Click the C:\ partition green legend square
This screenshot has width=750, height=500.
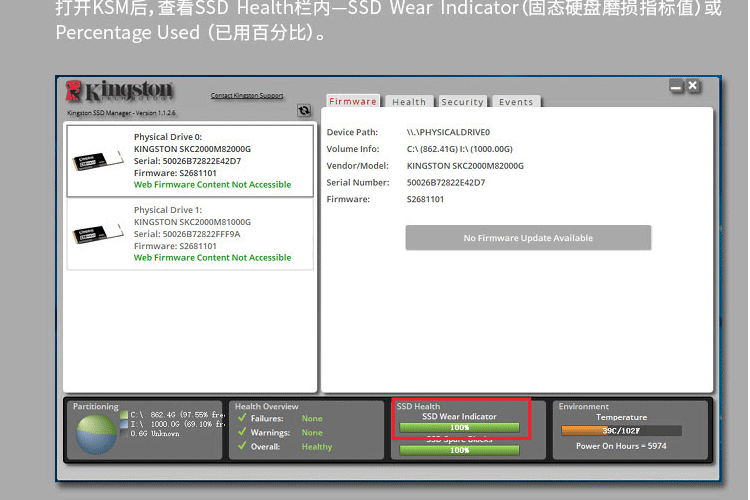pos(124,415)
